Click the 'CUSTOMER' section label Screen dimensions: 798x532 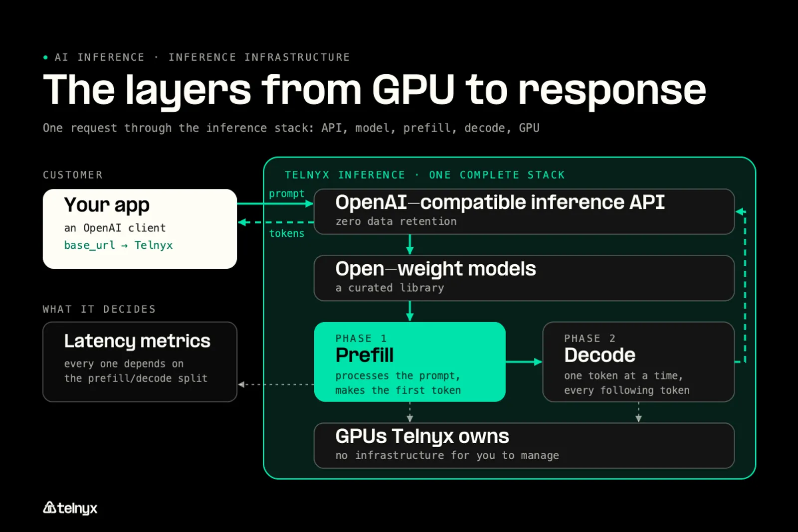point(73,175)
